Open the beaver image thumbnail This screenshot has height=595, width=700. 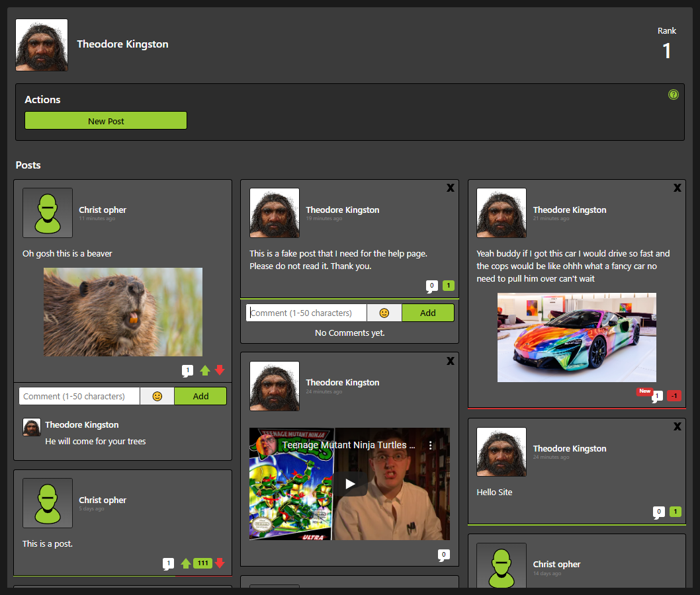pyautogui.click(x=123, y=312)
